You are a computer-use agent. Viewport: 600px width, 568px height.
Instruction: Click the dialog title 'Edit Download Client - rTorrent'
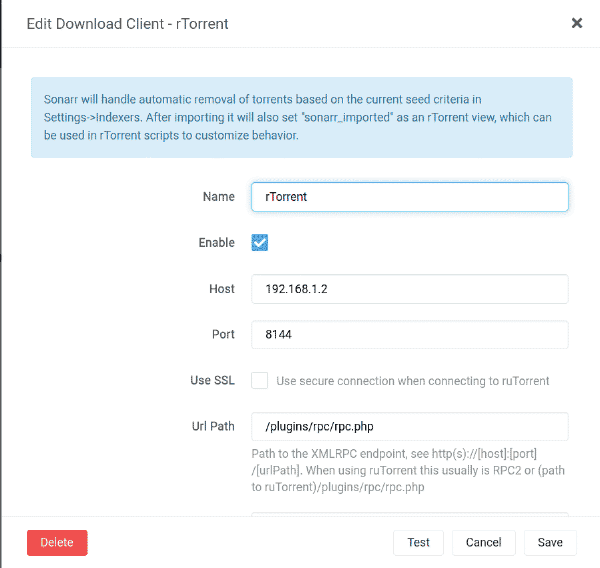click(x=127, y=24)
